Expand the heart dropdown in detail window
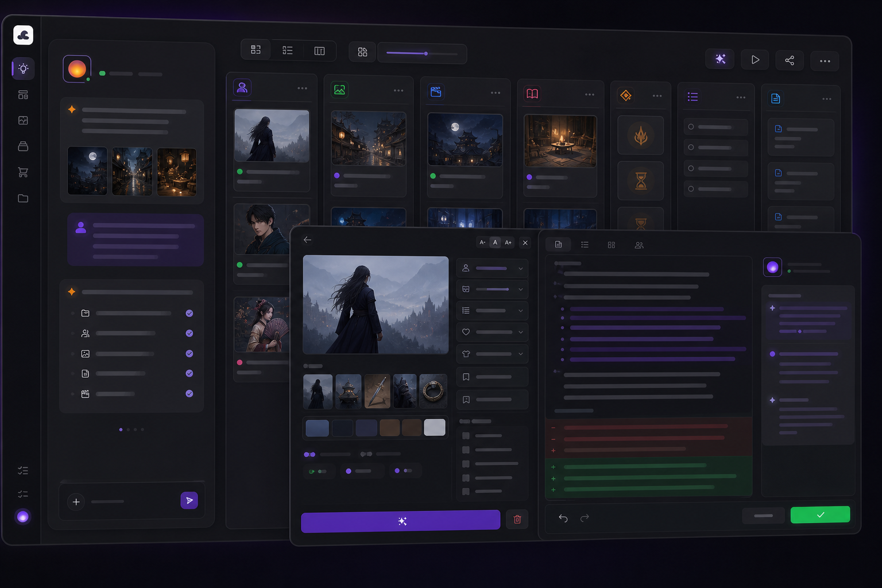The image size is (882, 588). tap(492, 332)
